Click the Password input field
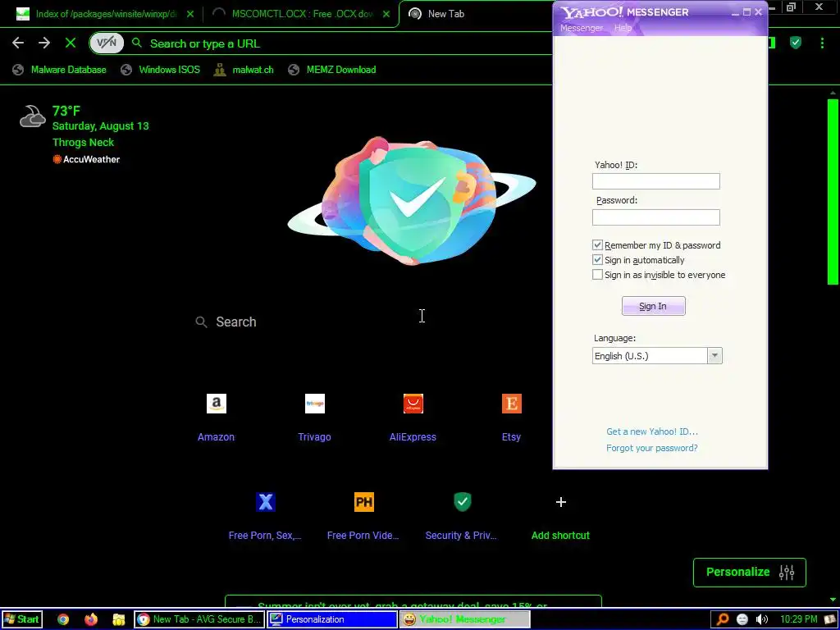This screenshot has width=840, height=630. click(x=655, y=217)
